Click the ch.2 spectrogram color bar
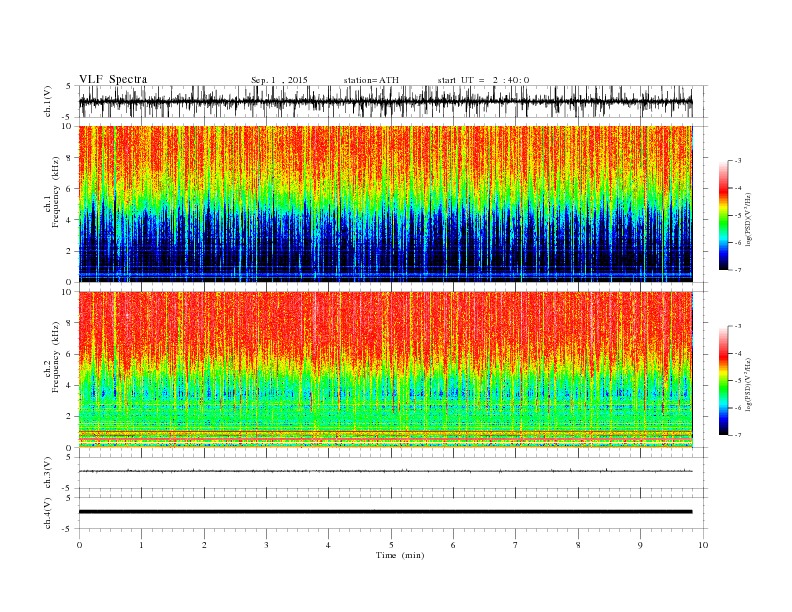Image resolution: width=792 pixels, height=612 pixels. pos(723,380)
